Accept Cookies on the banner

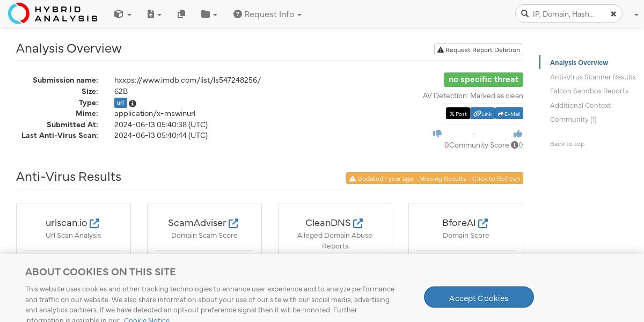click(x=479, y=297)
